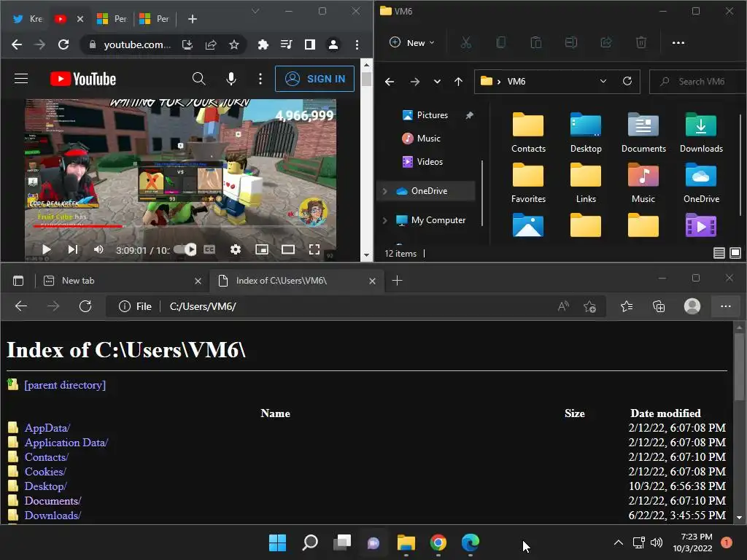Show hidden system tray icons
Screen dimensions: 747x560
[x=618, y=542]
